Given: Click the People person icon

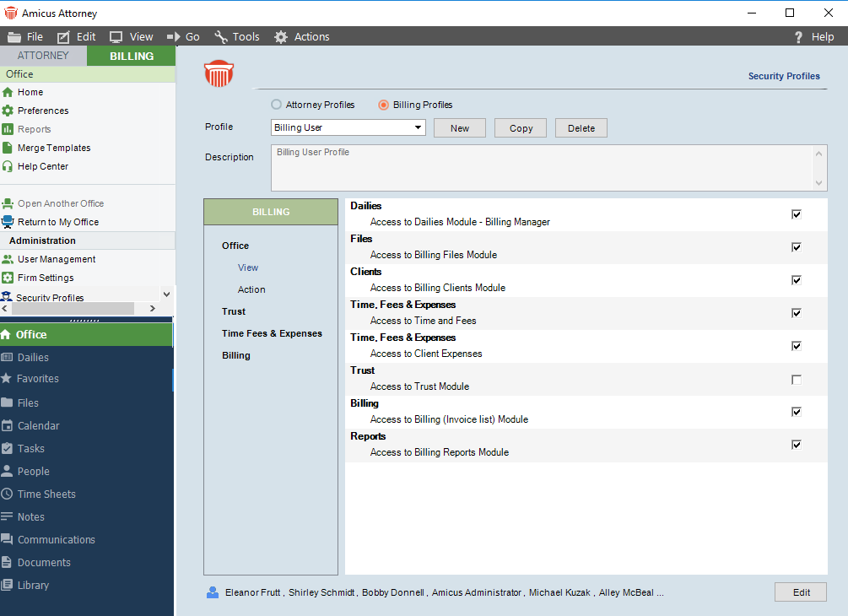Looking at the screenshot, I should coord(7,471).
